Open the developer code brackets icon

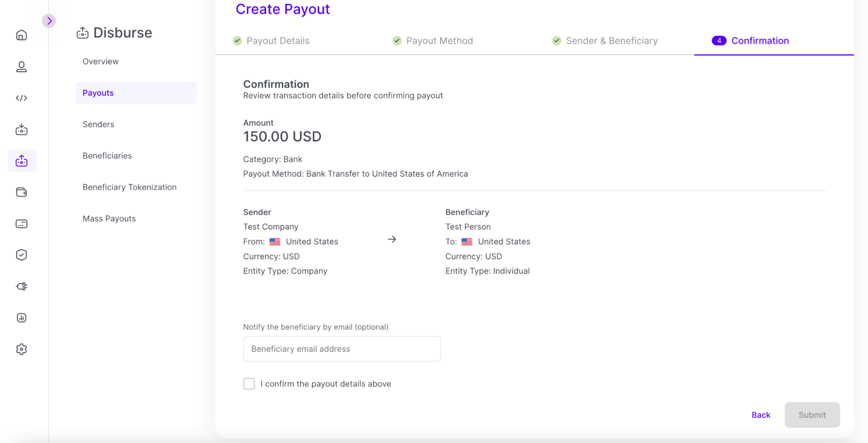(x=21, y=98)
